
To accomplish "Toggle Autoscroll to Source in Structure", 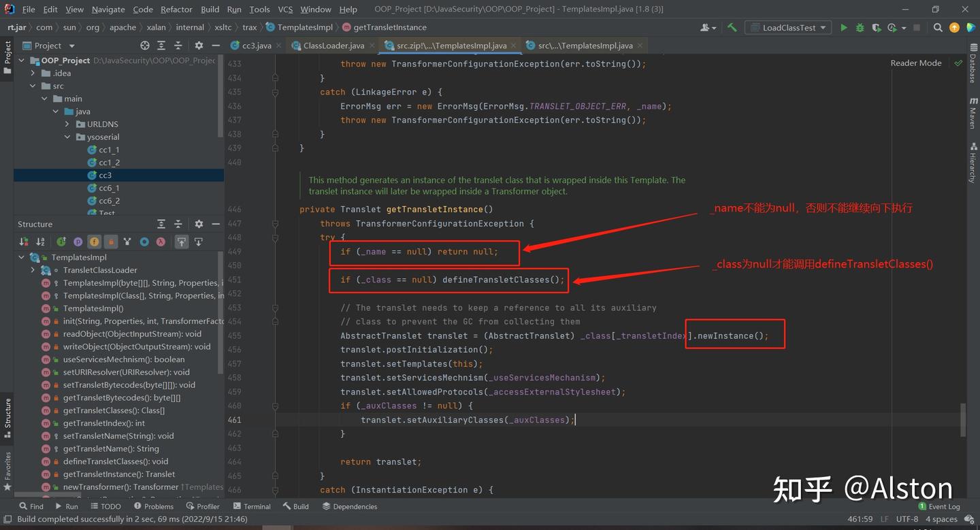I will pos(182,242).
